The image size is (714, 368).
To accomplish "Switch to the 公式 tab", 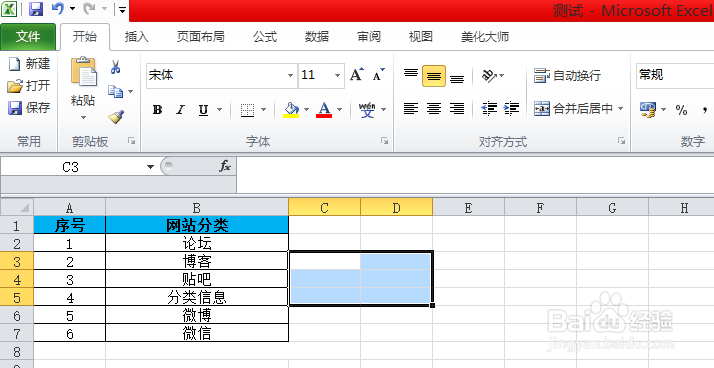I will point(265,36).
